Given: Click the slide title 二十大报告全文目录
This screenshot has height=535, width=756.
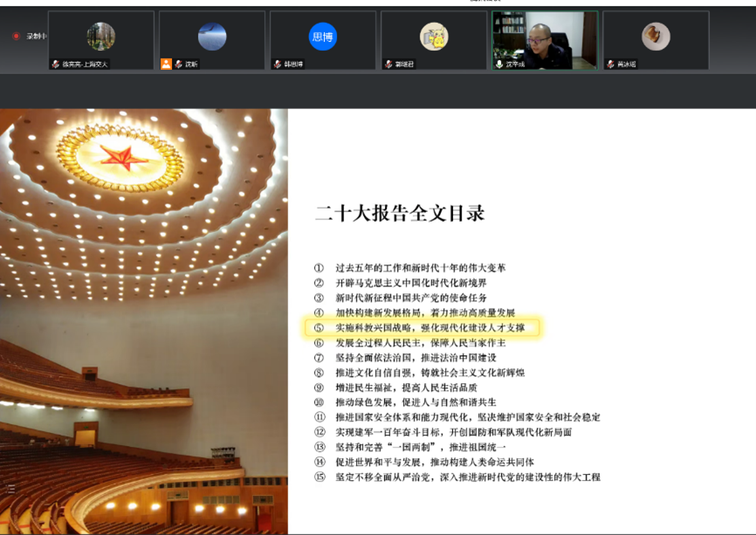Looking at the screenshot, I should point(399,213).
